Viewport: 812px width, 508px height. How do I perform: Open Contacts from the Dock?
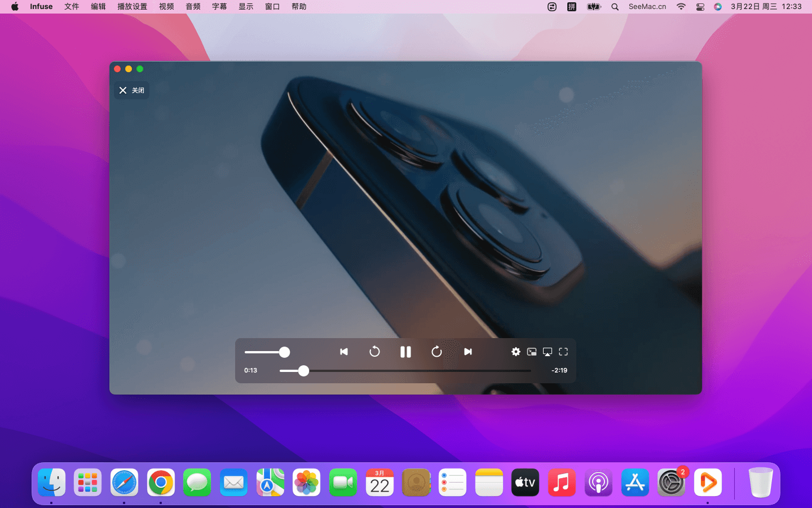[416, 483]
